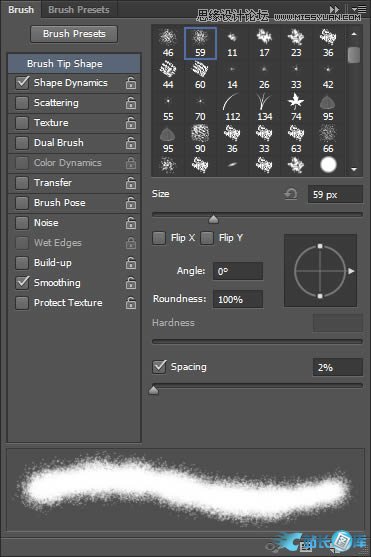Click the Angle input field

pyautogui.click(x=238, y=271)
